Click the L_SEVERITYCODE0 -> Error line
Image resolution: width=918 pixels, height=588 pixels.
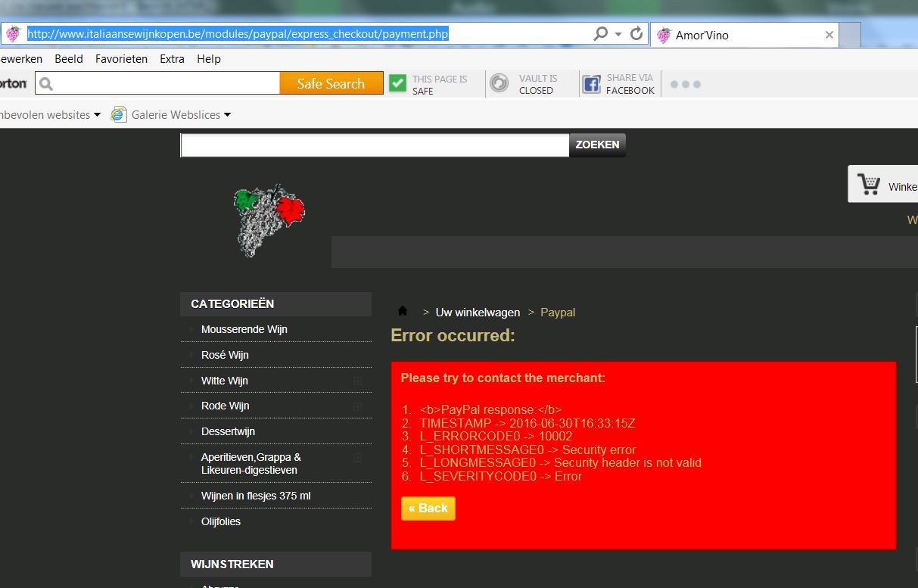click(500, 476)
